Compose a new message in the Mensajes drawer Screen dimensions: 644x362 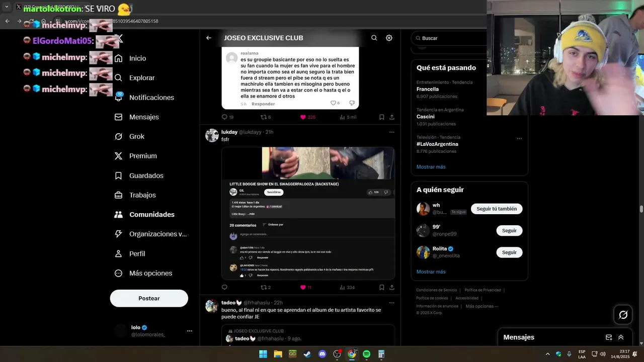click(x=609, y=337)
